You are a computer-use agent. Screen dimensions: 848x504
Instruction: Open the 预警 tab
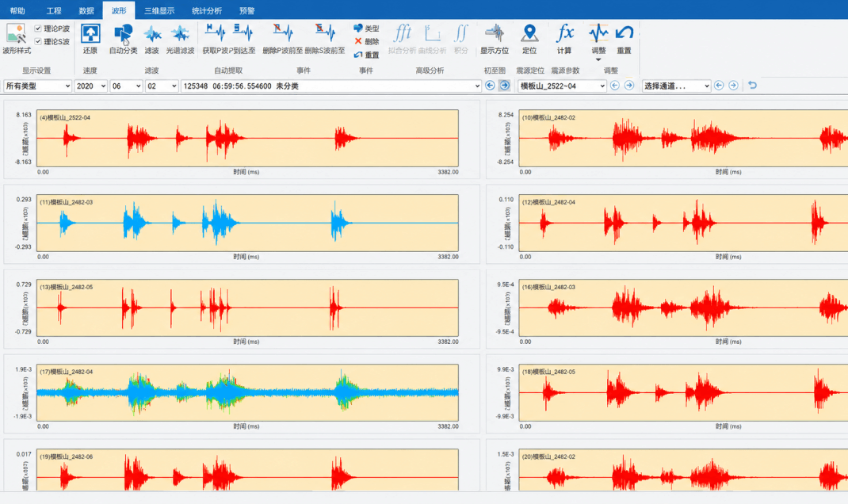click(x=247, y=10)
